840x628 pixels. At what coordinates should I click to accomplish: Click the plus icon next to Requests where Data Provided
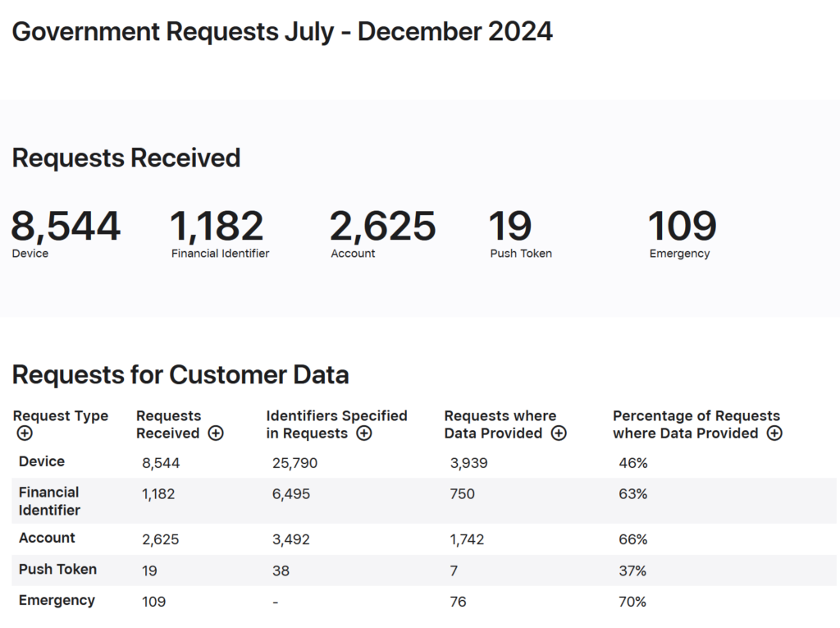coord(559,434)
